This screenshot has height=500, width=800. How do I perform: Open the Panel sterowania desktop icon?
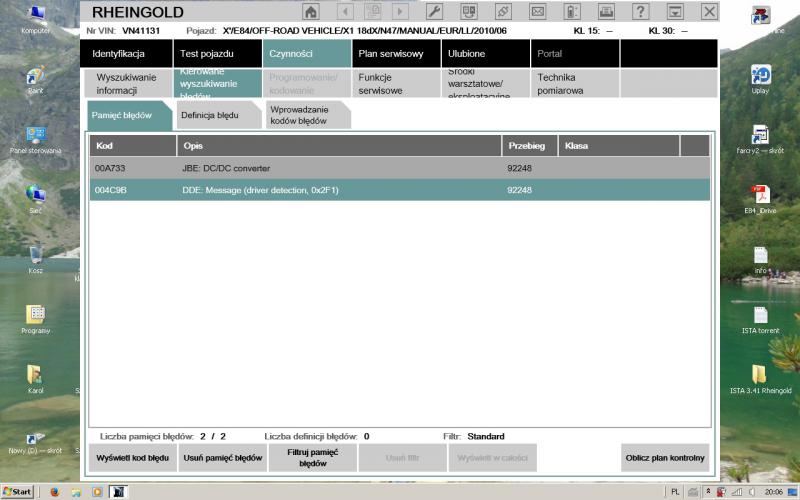(x=36, y=140)
